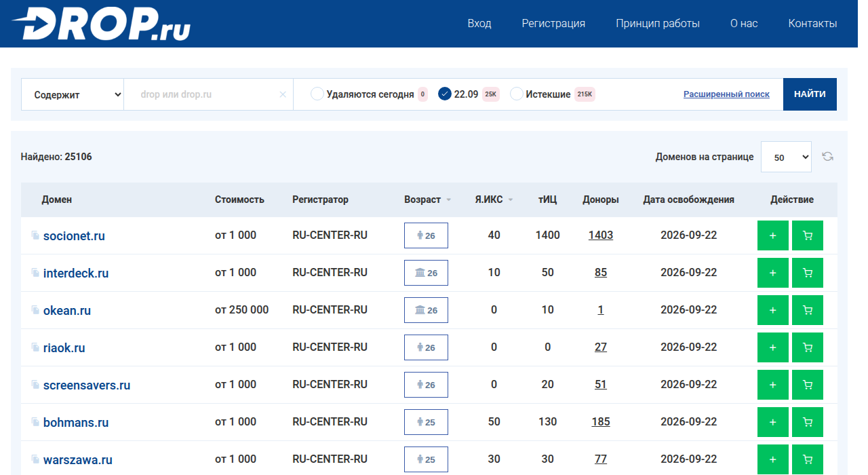
Task: Go to Регистрация in the top navigation
Action: (553, 24)
